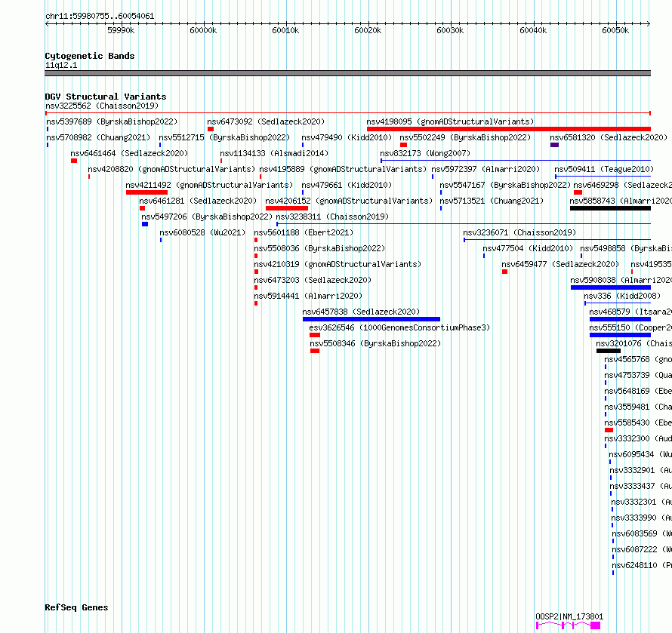Open nsv6581320 (Sedlazeck2020) variant
This screenshot has height=633, width=672.
(609, 137)
